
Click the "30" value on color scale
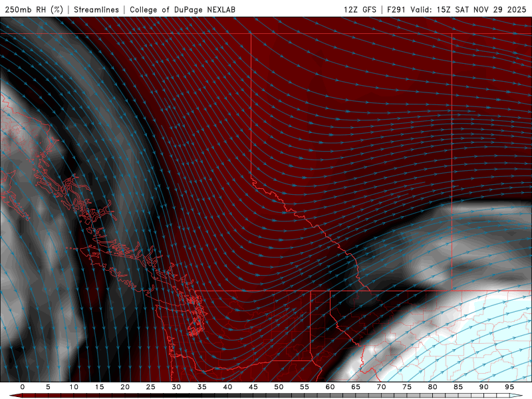(176, 387)
